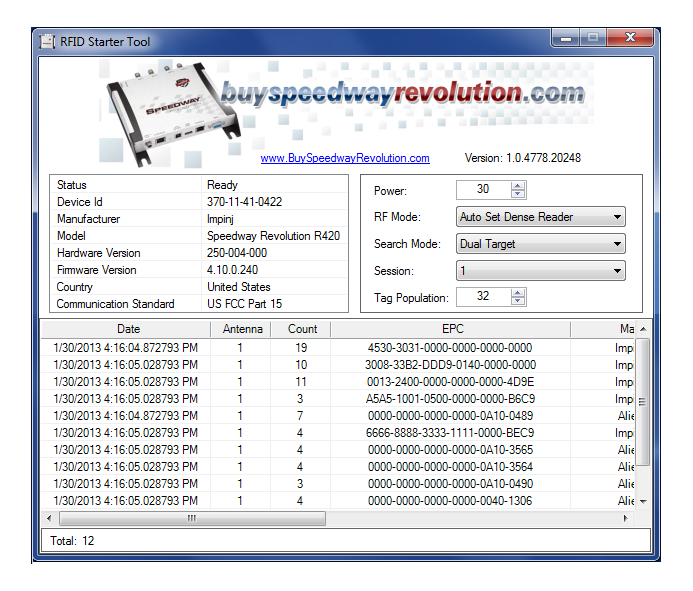Sort by the Antenna column header

(x=241, y=329)
